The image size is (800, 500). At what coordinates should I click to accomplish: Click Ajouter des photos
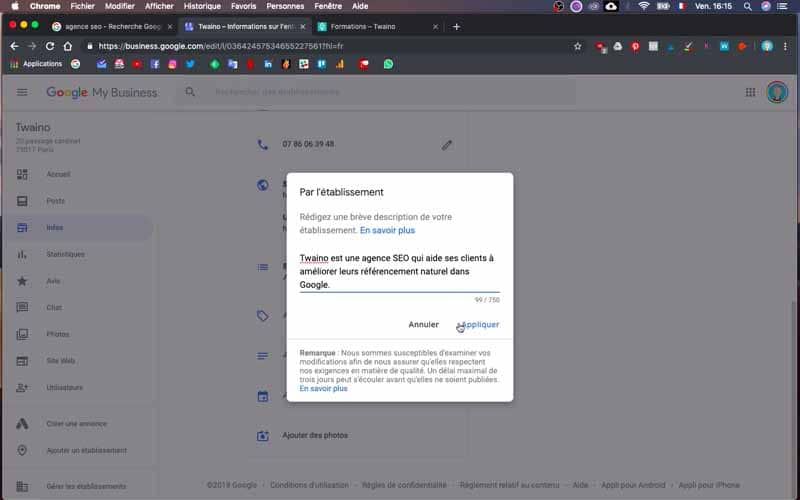315,435
